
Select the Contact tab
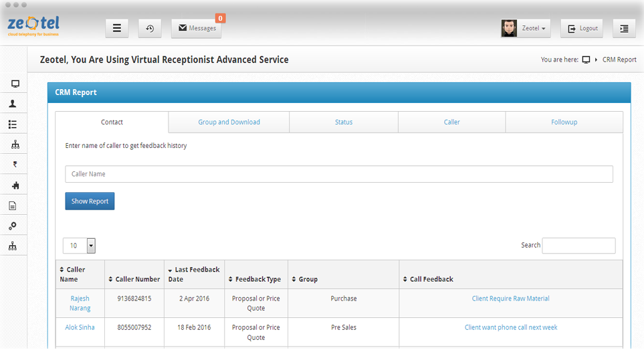click(x=112, y=122)
